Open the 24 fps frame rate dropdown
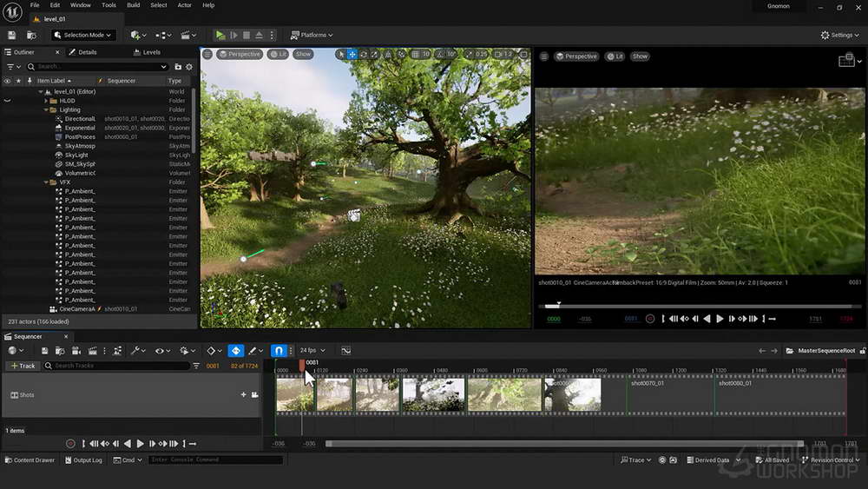868x489 pixels. 312,351
